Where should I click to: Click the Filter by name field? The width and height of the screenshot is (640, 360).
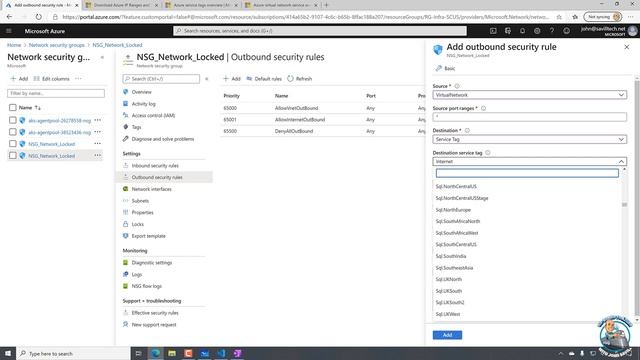(x=56, y=93)
